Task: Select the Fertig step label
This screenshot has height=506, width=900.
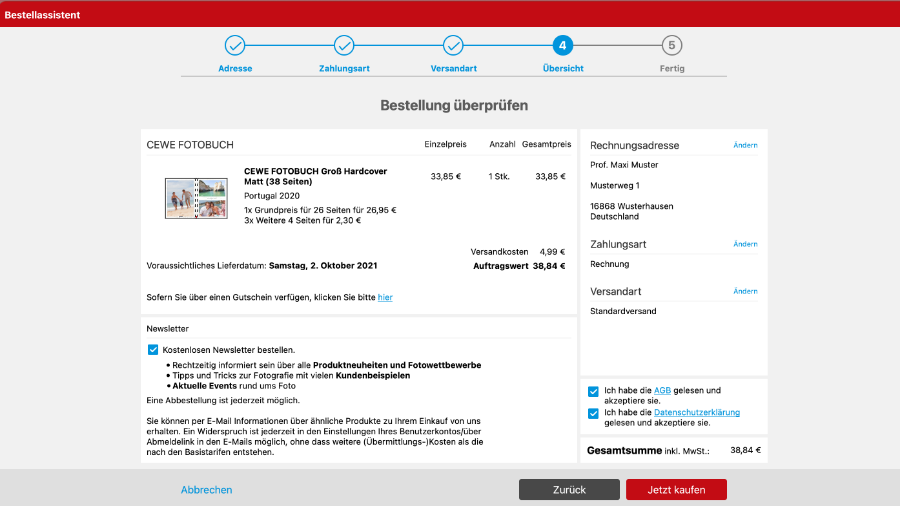Action: point(672,68)
